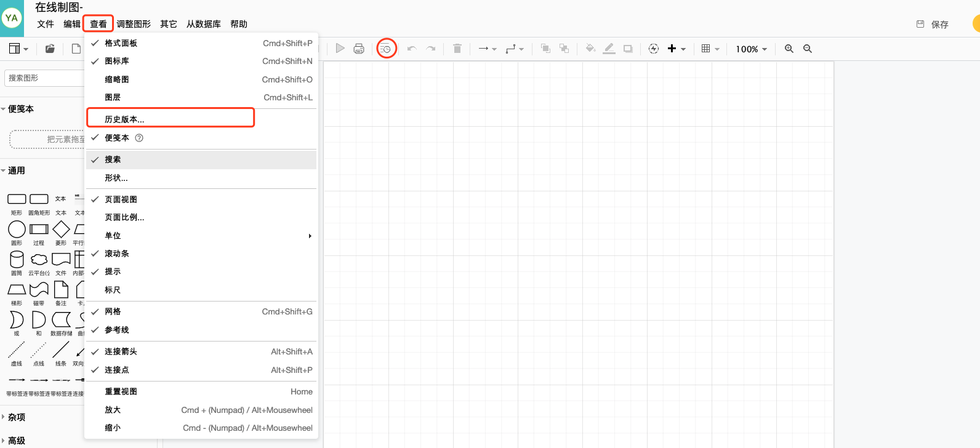Toggle the 页面视图 checked menu item

[x=201, y=199]
